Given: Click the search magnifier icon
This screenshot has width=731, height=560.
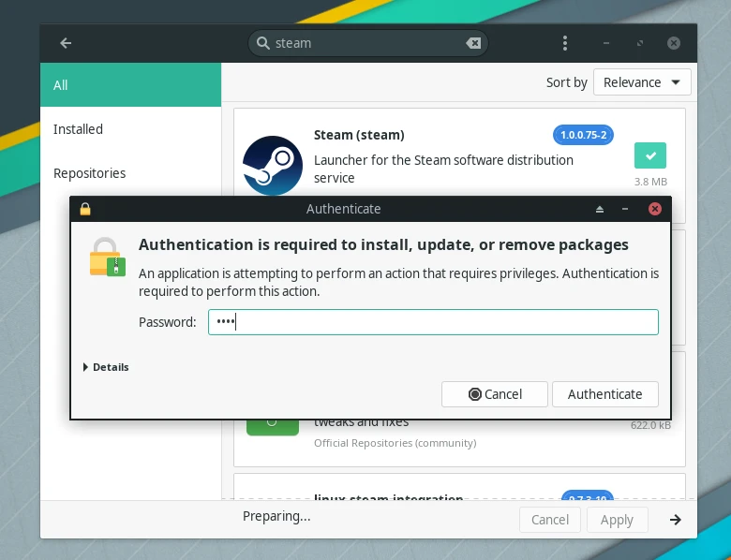Looking at the screenshot, I should 263,43.
